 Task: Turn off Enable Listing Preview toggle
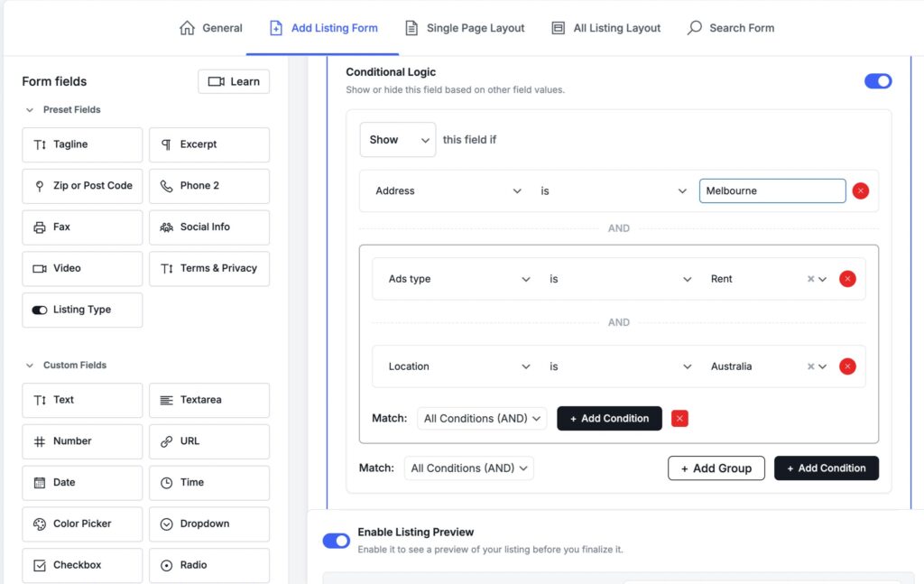pos(337,541)
